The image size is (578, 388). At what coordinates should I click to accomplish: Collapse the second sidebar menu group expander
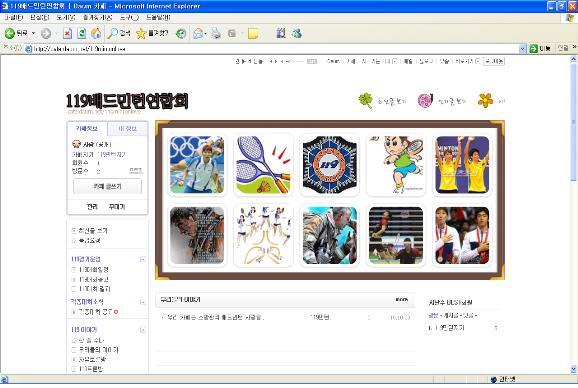142,302
